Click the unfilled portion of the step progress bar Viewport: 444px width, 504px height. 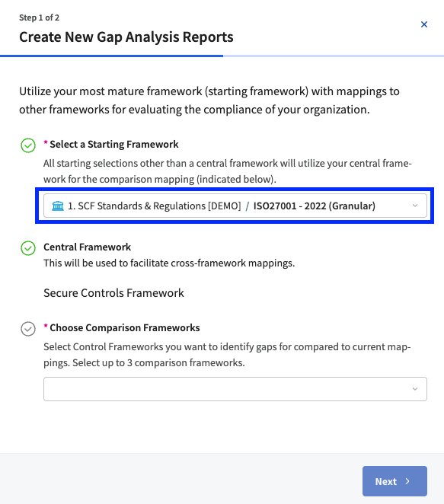[334, 56]
